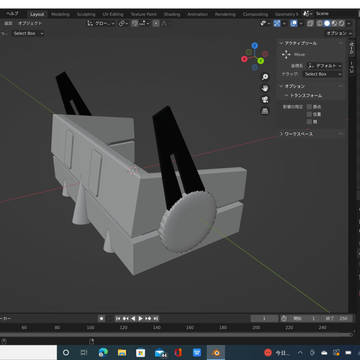Open the Compositing workspace tab
The width and height of the screenshot is (360, 360).
tap(256, 14)
